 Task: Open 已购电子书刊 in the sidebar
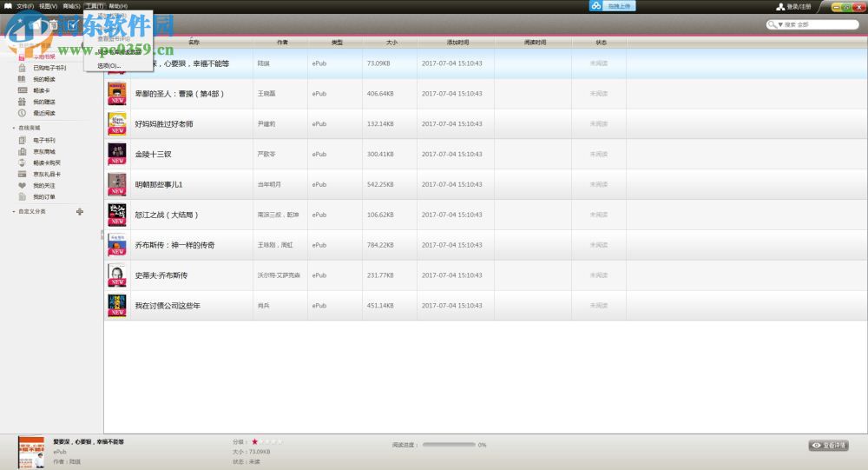point(49,68)
